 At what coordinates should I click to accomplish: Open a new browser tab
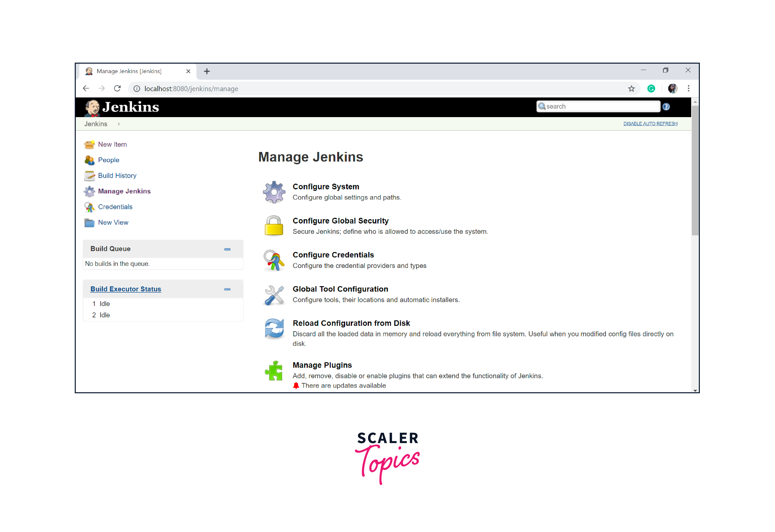[x=207, y=71]
